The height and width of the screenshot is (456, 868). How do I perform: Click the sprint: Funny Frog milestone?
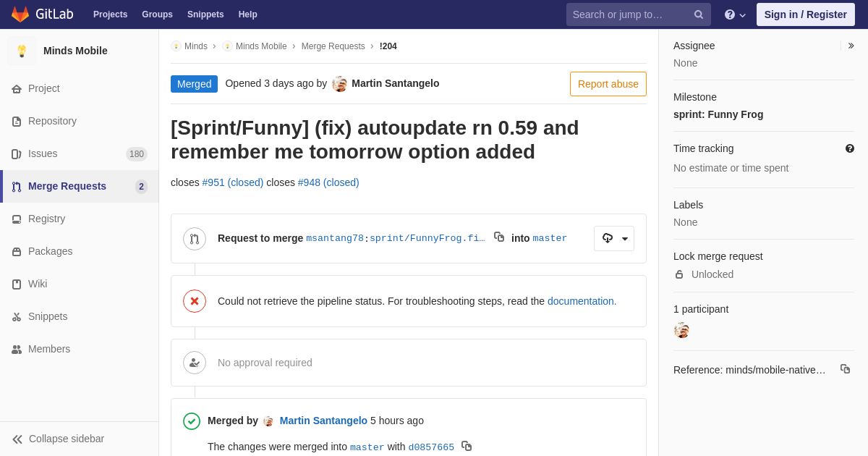tap(718, 114)
